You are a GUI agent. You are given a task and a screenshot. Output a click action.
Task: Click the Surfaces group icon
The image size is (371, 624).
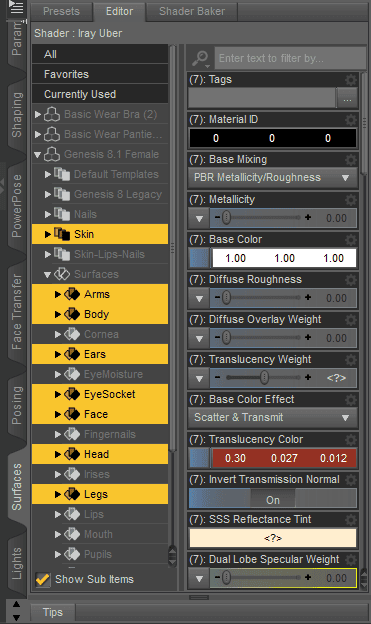[x=62, y=274]
